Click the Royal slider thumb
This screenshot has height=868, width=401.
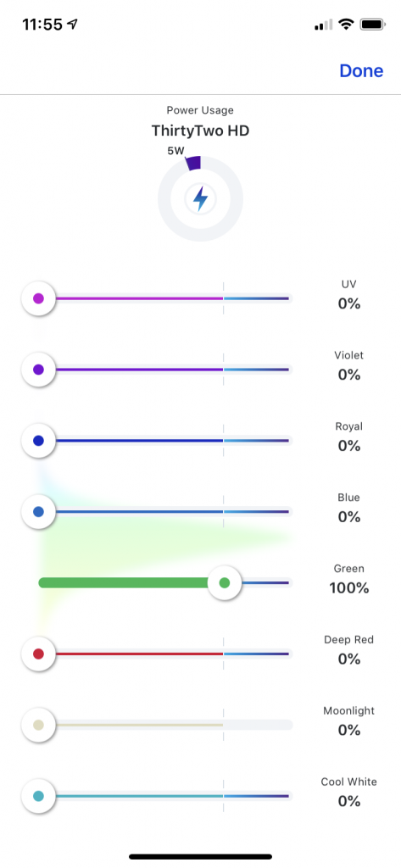(x=38, y=441)
